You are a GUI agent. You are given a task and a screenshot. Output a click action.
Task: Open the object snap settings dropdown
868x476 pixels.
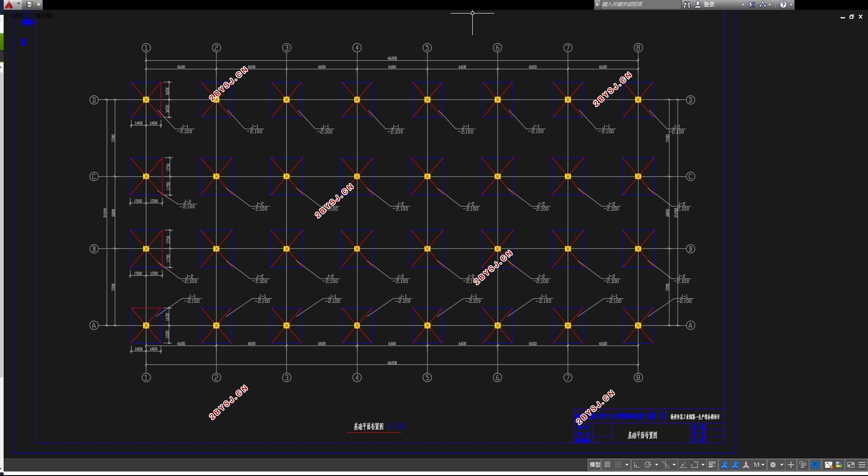click(703, 465)
